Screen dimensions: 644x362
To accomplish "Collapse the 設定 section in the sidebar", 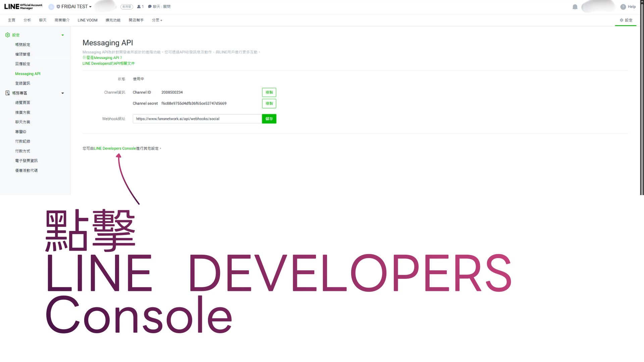I will click(x=62, y=35).
